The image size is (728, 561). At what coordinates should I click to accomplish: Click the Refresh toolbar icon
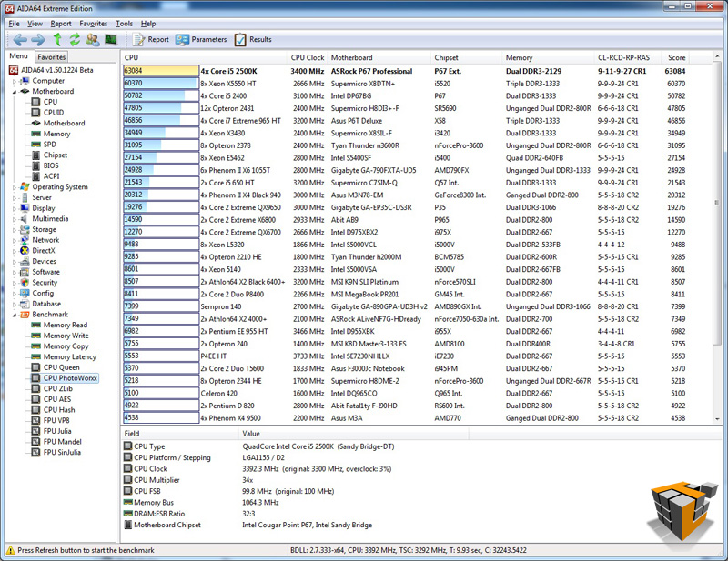[x=75, y=39]
